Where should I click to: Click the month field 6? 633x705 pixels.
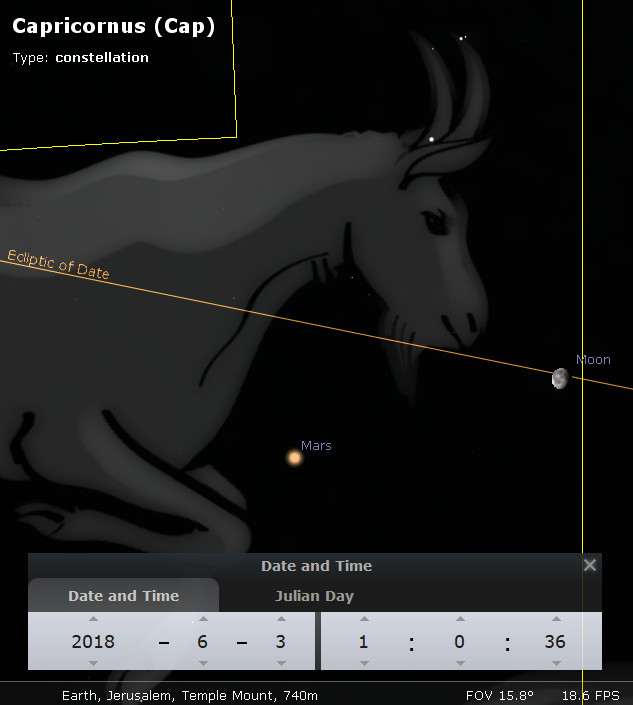(202, 642)
